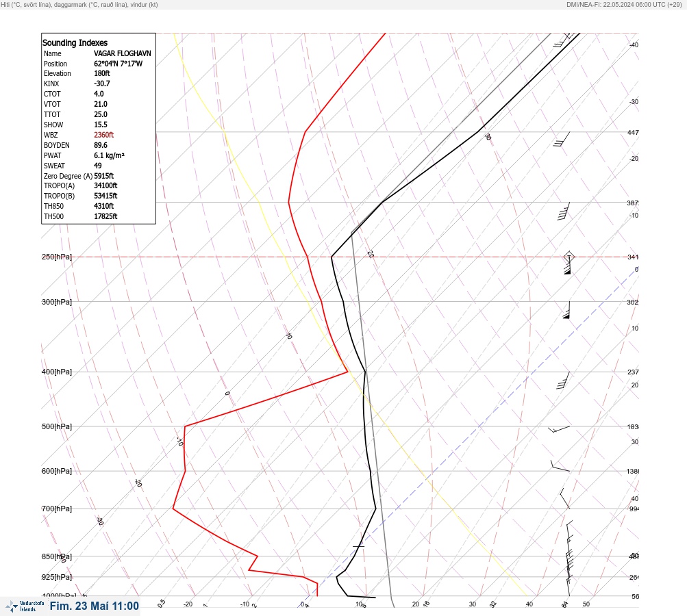Click the '302' altitude label on right axis
Image resolution: width=687 pixels, height=616 pixels.
point(633,302)
